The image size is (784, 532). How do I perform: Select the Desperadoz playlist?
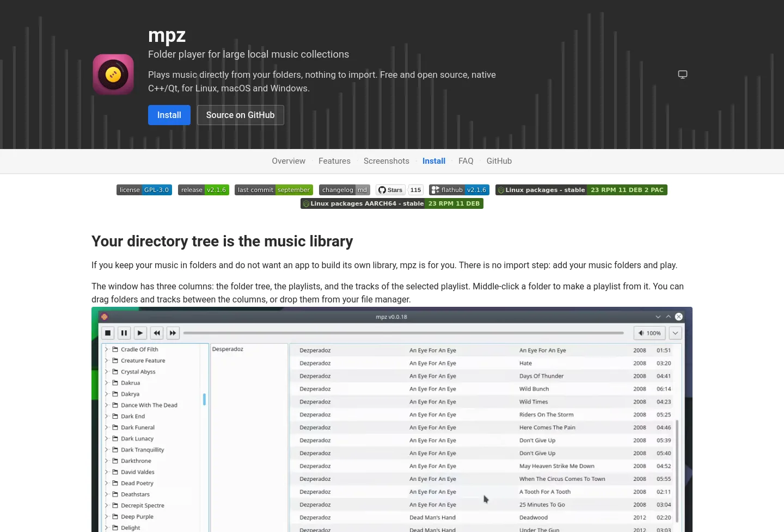click(x=228, y=349)
